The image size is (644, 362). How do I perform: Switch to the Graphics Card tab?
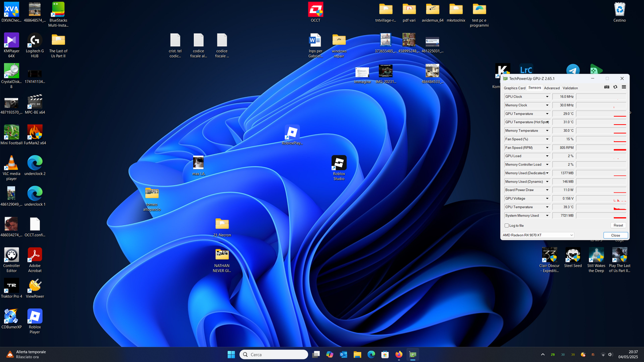point(514,87)
